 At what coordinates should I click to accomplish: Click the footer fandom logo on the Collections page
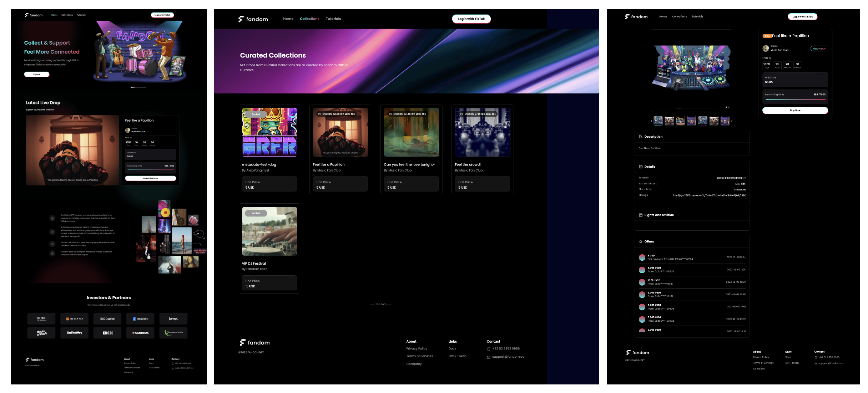point(254,343)
